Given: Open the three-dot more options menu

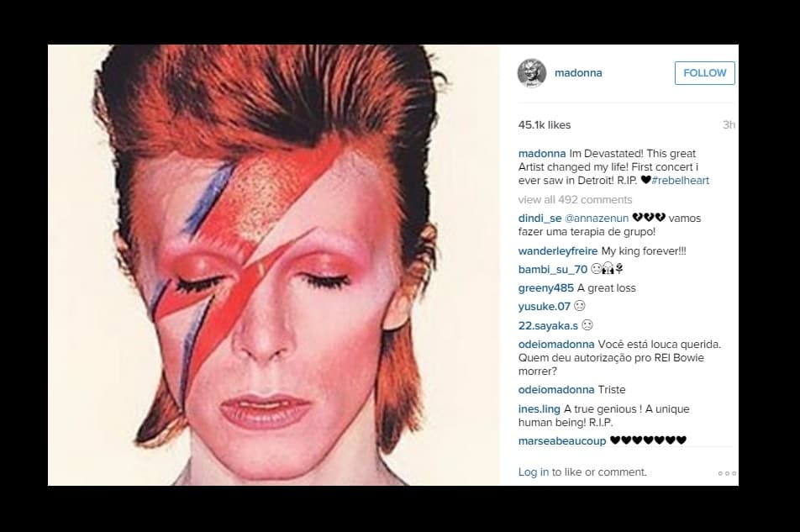Looking at the screenshot, I should [x=727, y=473].
